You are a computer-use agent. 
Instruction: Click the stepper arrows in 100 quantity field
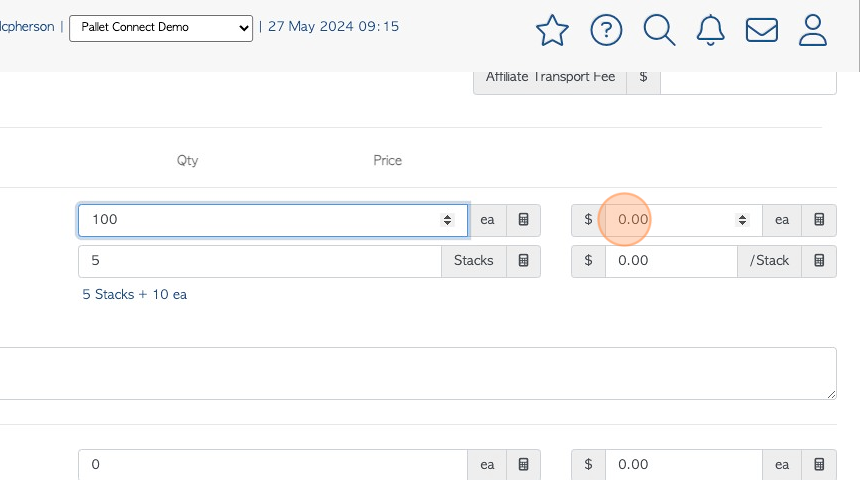click(x=447, y=220)
